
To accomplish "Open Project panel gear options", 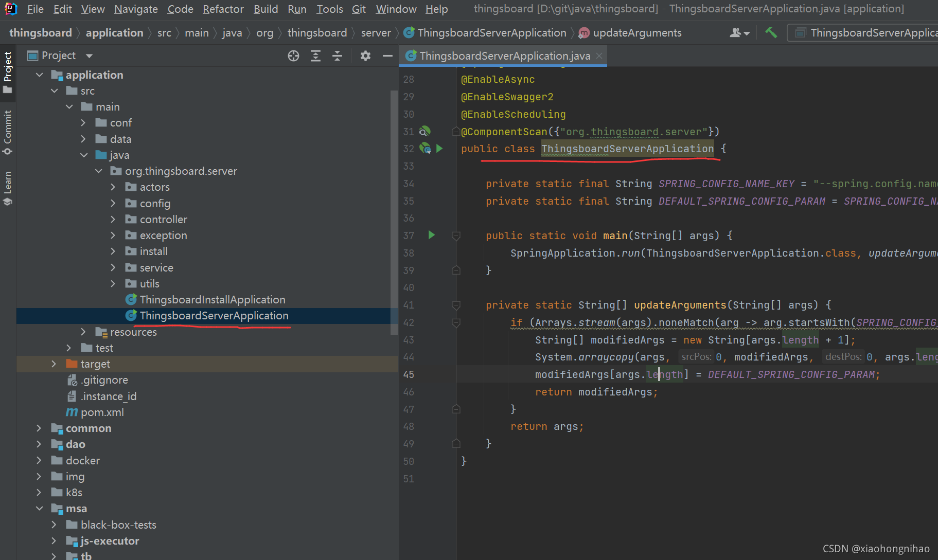I will [365, 56].
